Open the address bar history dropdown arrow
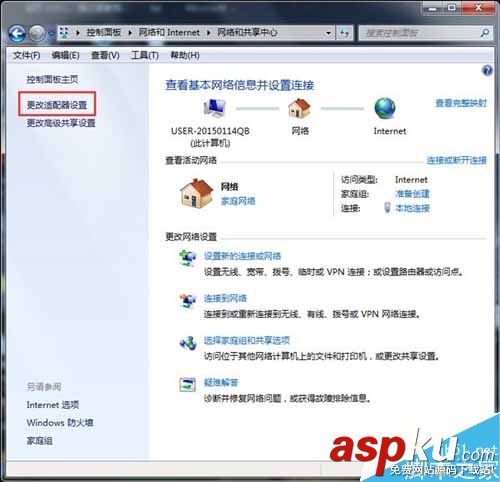500x482 pixels. click(x=328, y=33)
